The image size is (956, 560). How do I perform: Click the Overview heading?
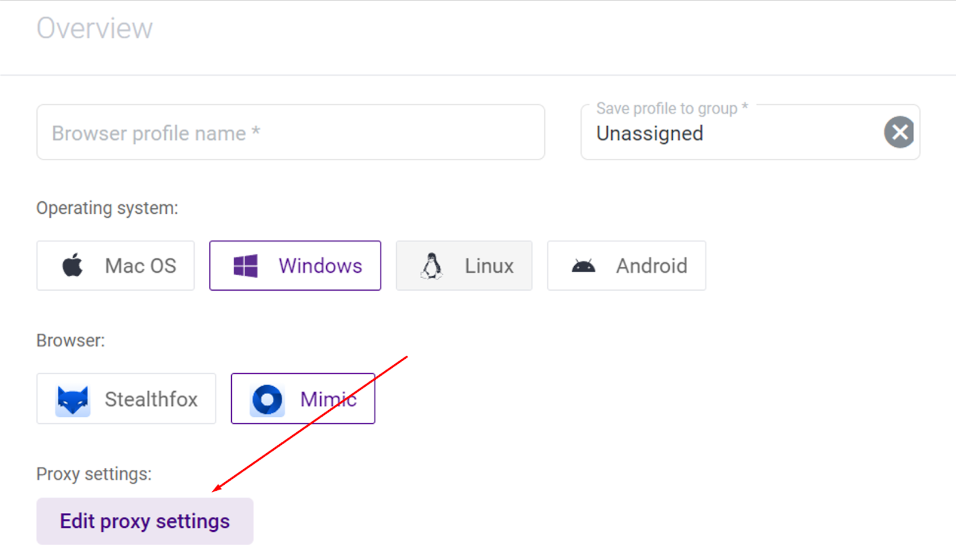pos(94,28)
